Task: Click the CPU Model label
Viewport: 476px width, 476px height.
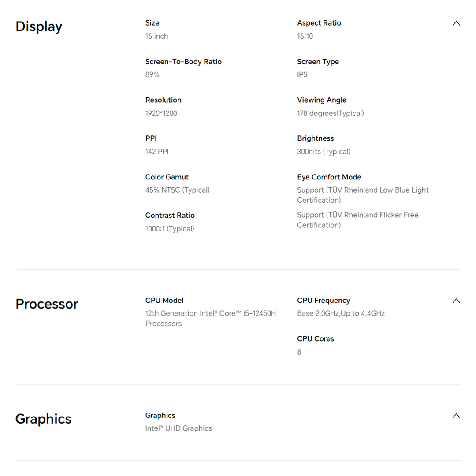Action: click(x=164, y=301)
